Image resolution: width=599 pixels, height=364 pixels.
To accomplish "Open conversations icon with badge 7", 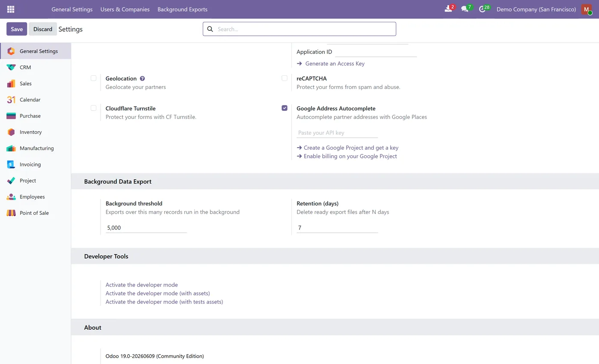I will click(x=466, y=9).
